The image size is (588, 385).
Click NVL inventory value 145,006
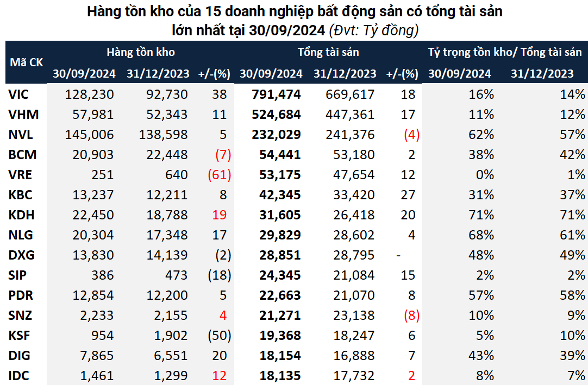(89, 134)
